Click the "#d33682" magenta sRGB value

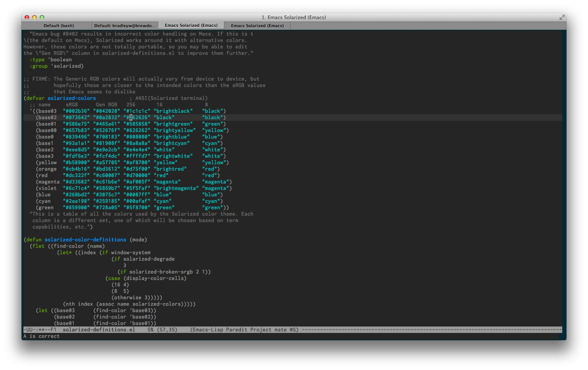(76, 182)
